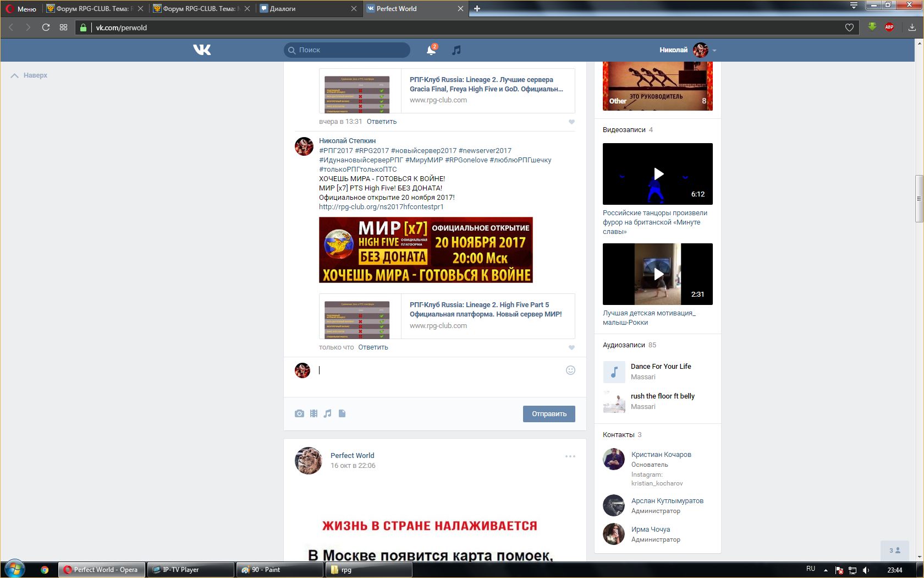Close the Perfect World tab

point(460,8)
